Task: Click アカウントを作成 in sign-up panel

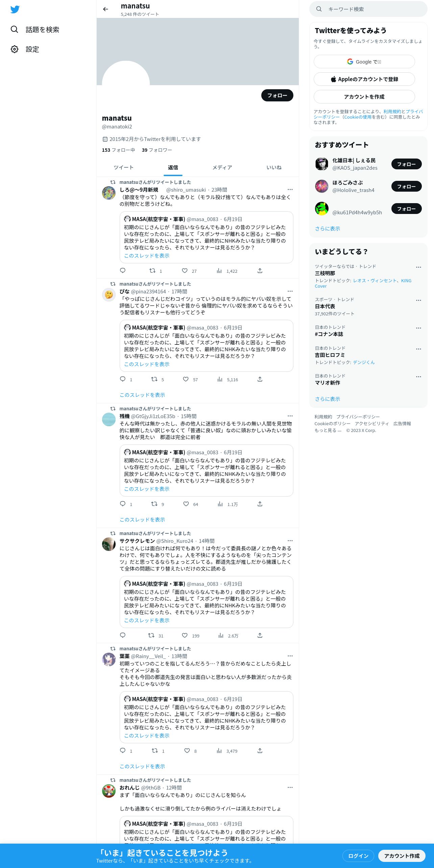Action: coord(364,97)
